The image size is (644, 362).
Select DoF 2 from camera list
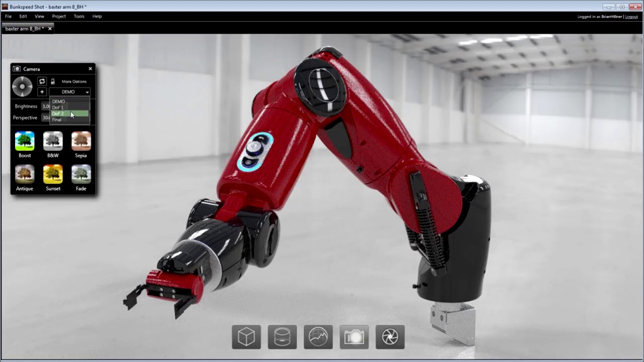pos(70,114)
